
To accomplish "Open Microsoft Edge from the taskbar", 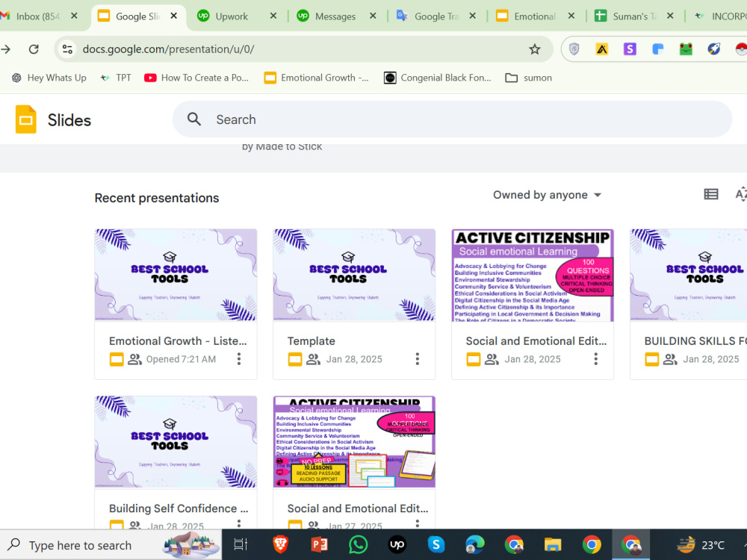I will coord(475,544).
